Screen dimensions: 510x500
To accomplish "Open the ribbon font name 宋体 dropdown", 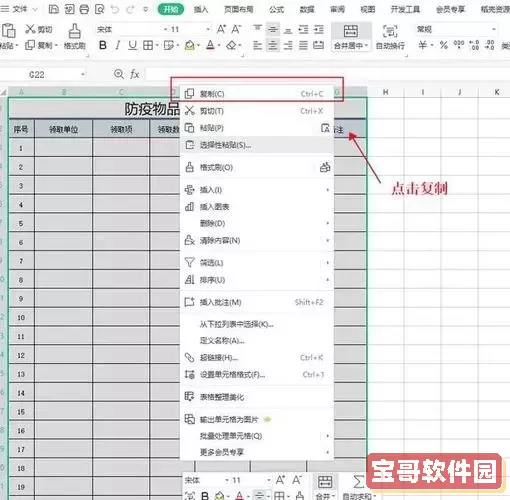I will [166, 29].
